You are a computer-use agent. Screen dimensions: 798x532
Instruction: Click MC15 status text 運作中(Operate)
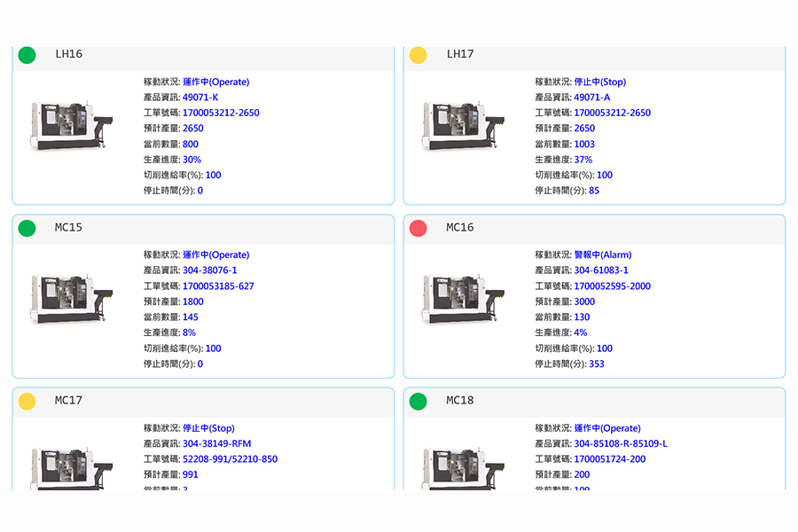coord(215,255)
